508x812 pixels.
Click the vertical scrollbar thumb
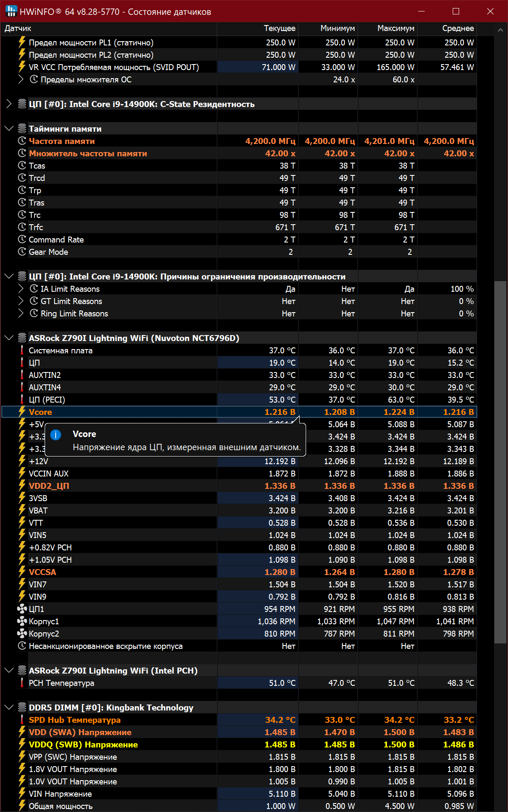[501, 462]
